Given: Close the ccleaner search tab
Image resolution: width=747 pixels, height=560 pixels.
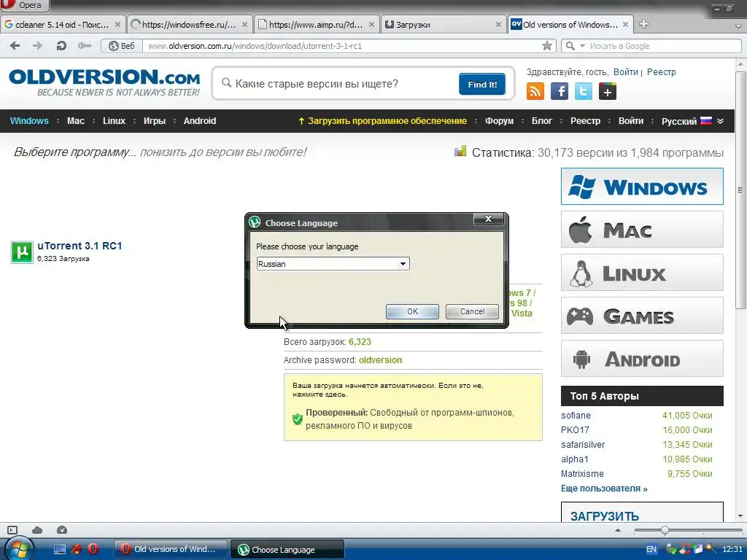Looking at the screenshot, I should [117, 24].
